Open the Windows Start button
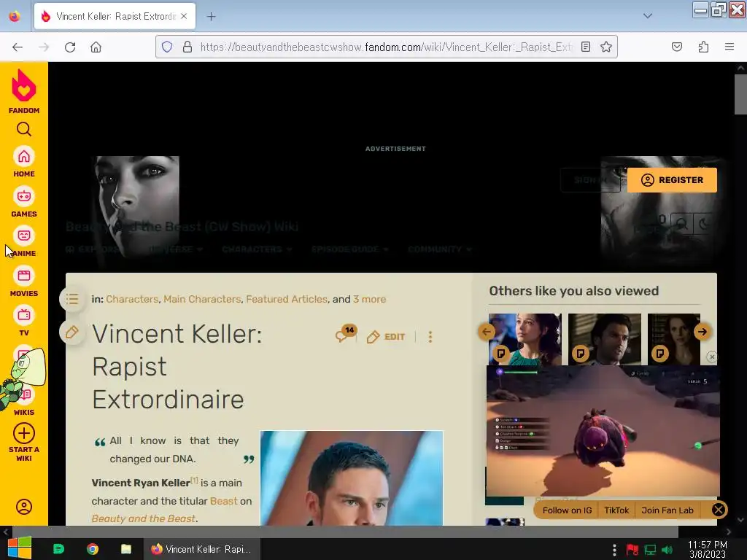This screenshot has width=747, height=560. coord(20,548)
